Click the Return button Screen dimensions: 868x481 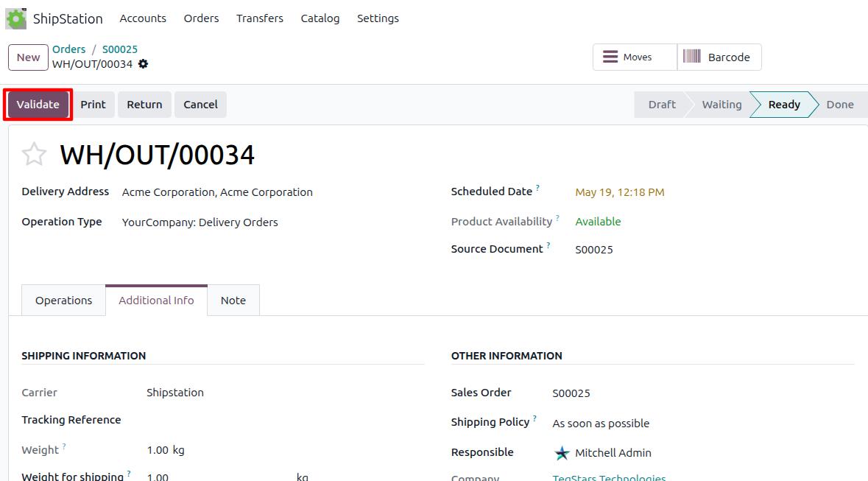pyautogui.click(x=144, y=104)
